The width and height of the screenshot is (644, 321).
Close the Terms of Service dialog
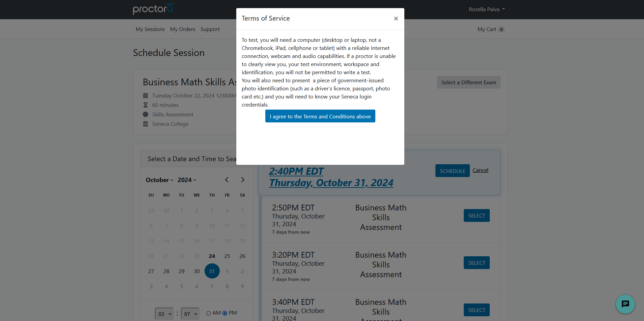point(396,19)
